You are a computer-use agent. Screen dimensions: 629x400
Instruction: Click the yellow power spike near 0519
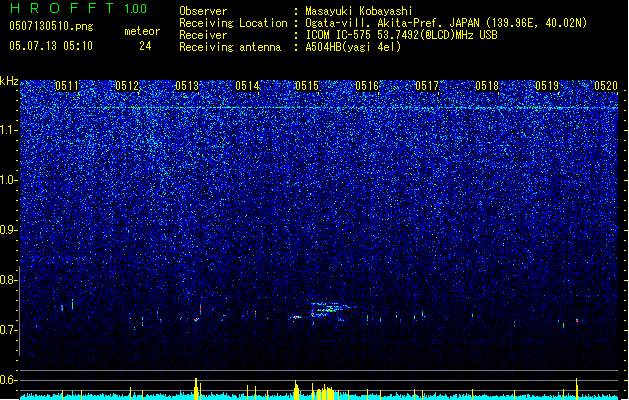(576, 389)
